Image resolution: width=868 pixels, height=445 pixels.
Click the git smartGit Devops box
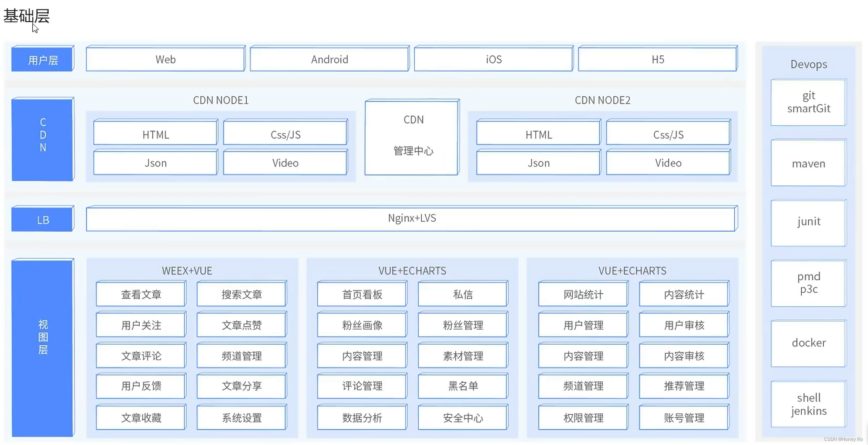(x=808, y=102)
